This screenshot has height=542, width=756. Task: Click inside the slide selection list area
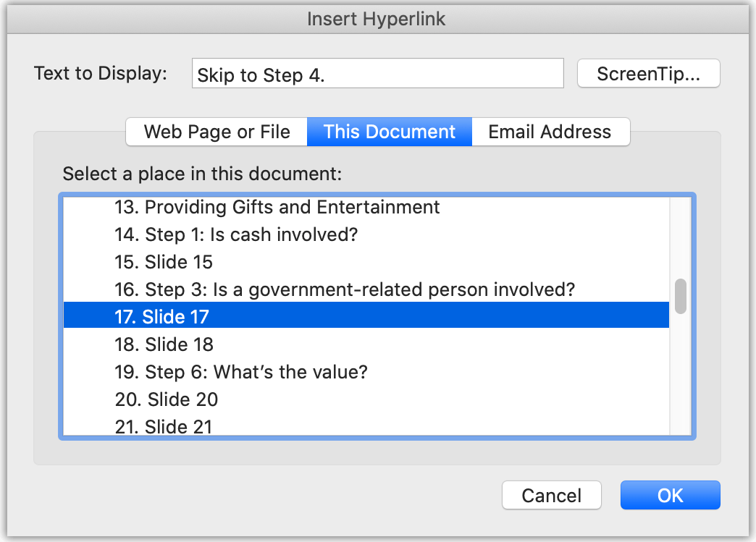[377, 316]
